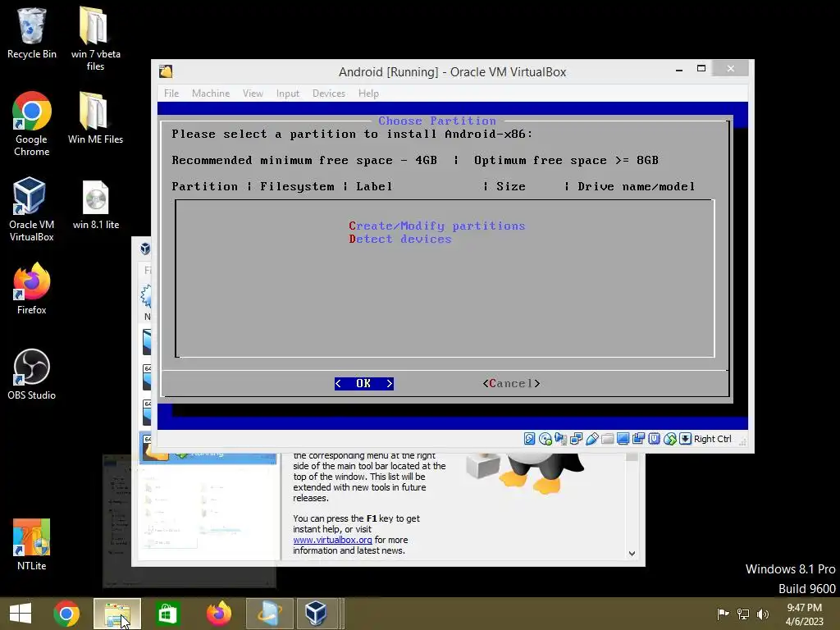Click the CPU processor status icon
The image size is (840, 630).
tap(654, 439)
